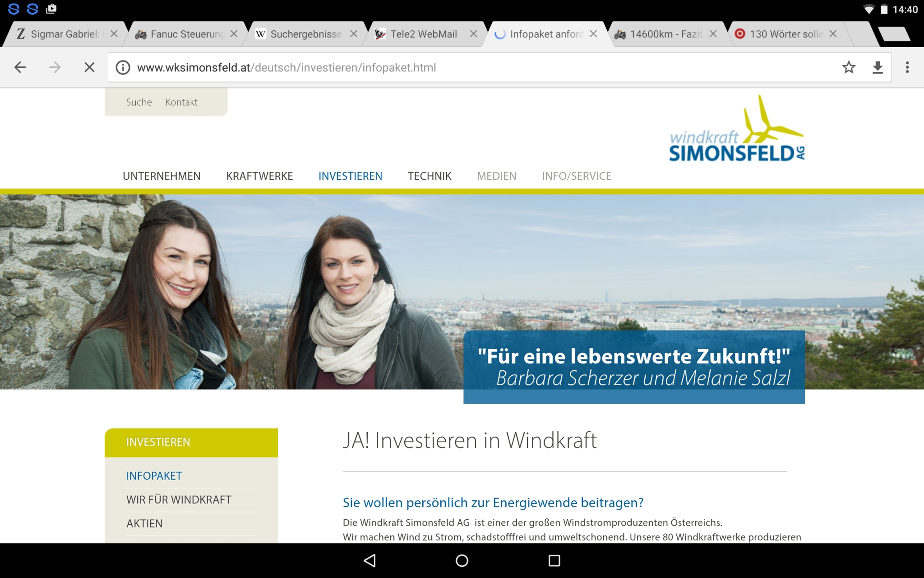Image resolution: width=924 pixels, height=578 pixels.
Task: Open the KRAFTWERKE navigation menu
Action: 259,176
